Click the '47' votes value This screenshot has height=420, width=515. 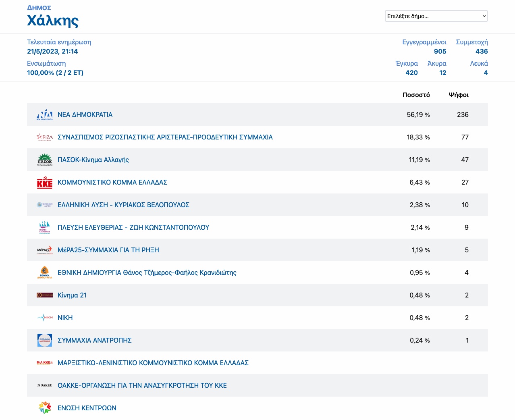(465, 160)
